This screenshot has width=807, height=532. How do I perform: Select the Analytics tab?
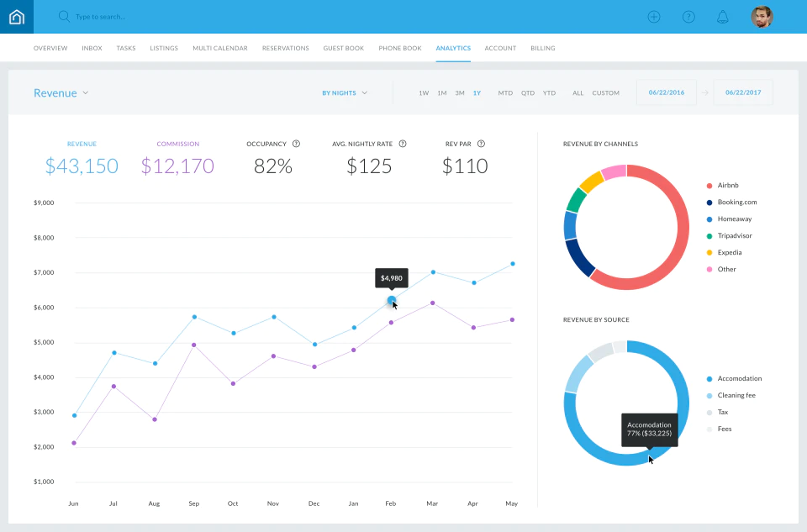(453, 48)
